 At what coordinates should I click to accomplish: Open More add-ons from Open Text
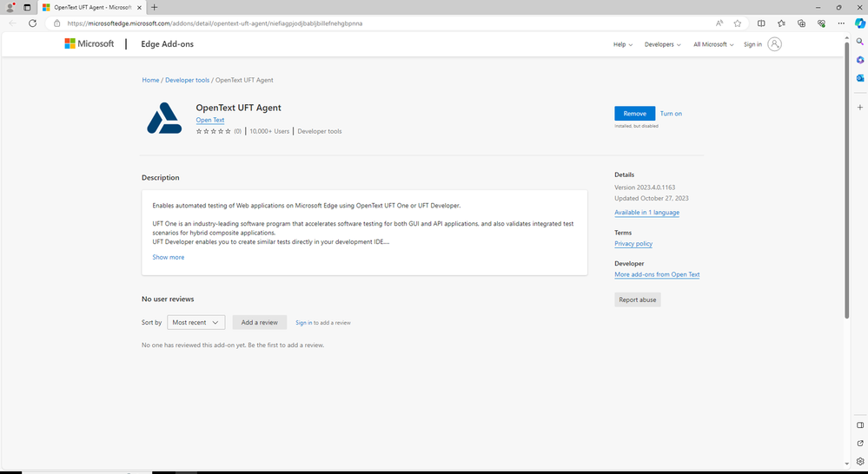click(x=657, y=274)
